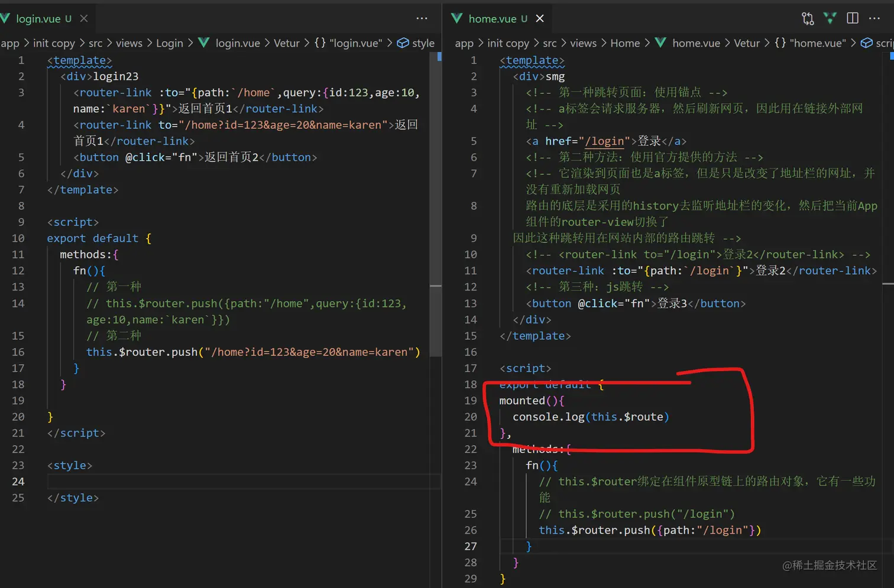Open the src breadcrumb in the login.vue editor
The width and height of the screenshot is (894, 588).
pyautogui.click(x=95, y=43)
